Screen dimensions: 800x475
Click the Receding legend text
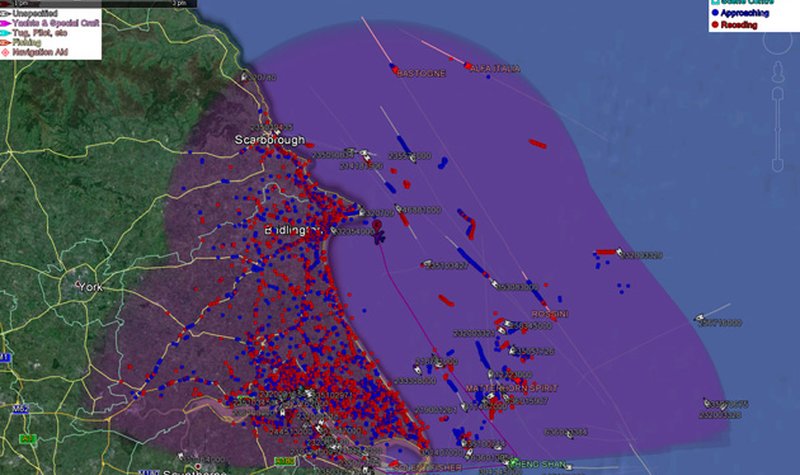pos(739,24)
